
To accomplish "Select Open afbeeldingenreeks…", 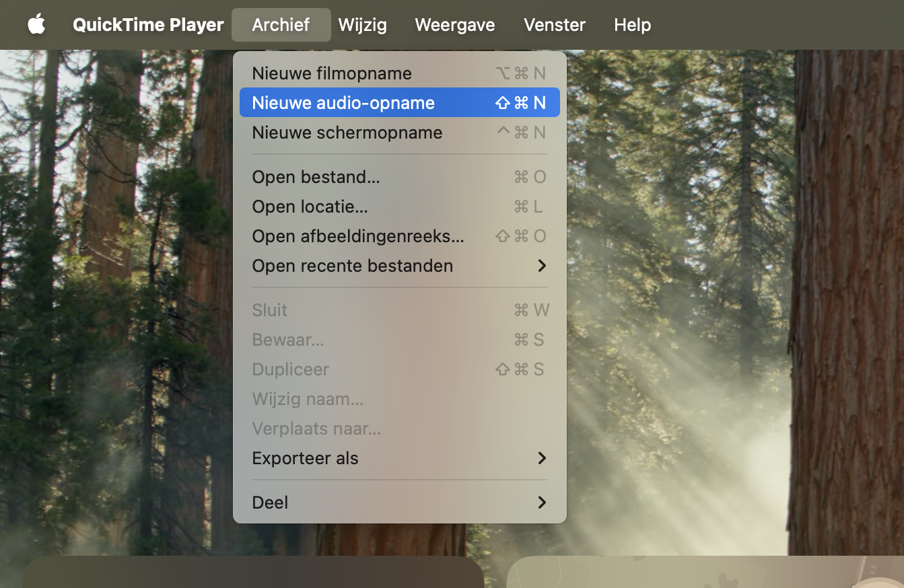I will [400, 236].
